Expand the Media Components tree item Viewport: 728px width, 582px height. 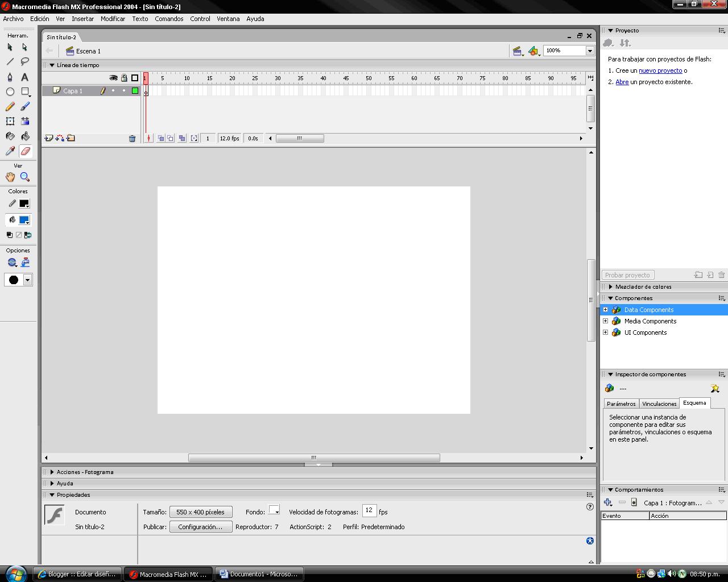tap(605, 321)
